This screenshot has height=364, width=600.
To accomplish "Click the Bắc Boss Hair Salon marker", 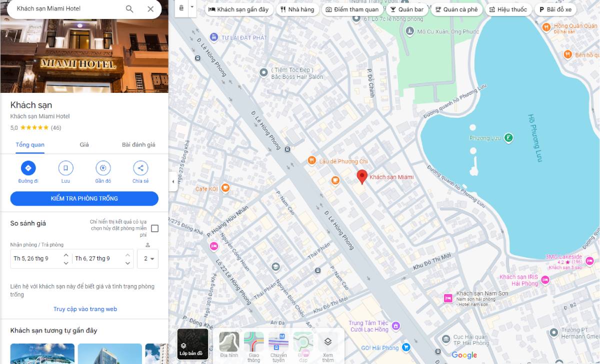I will pos(263,73).
